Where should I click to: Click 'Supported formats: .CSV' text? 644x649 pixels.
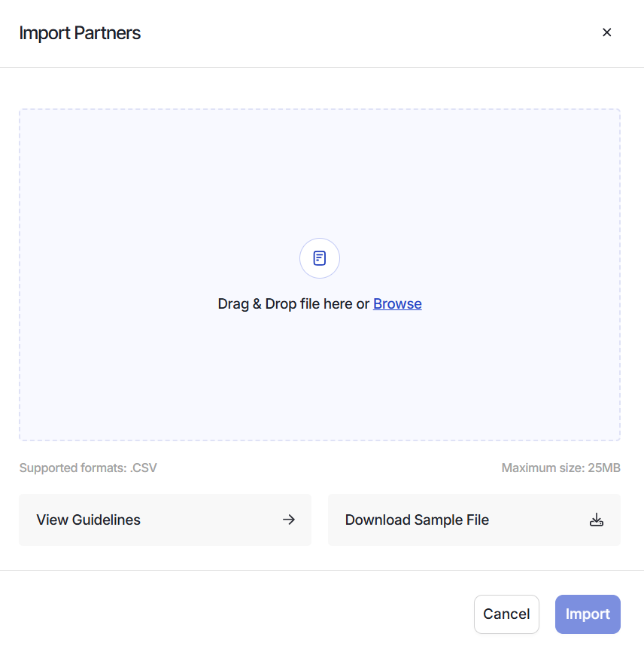88,468
